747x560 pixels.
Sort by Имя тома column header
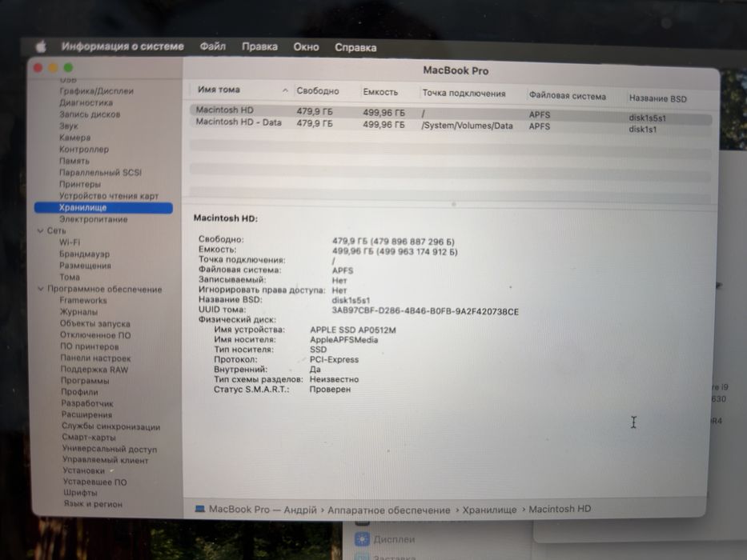tap(219, 90)
